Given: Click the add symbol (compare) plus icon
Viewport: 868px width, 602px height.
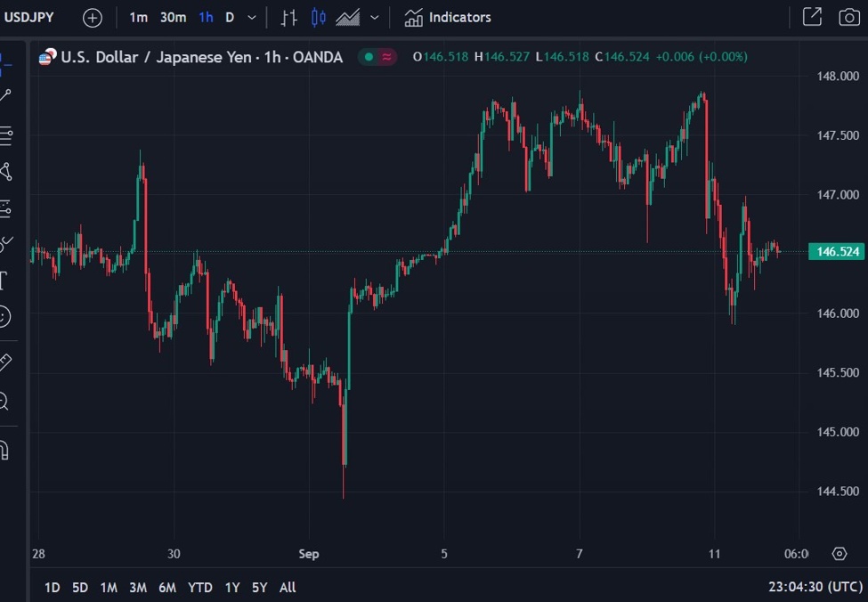Looking at the screenshot, I should (x=93, y=18).
